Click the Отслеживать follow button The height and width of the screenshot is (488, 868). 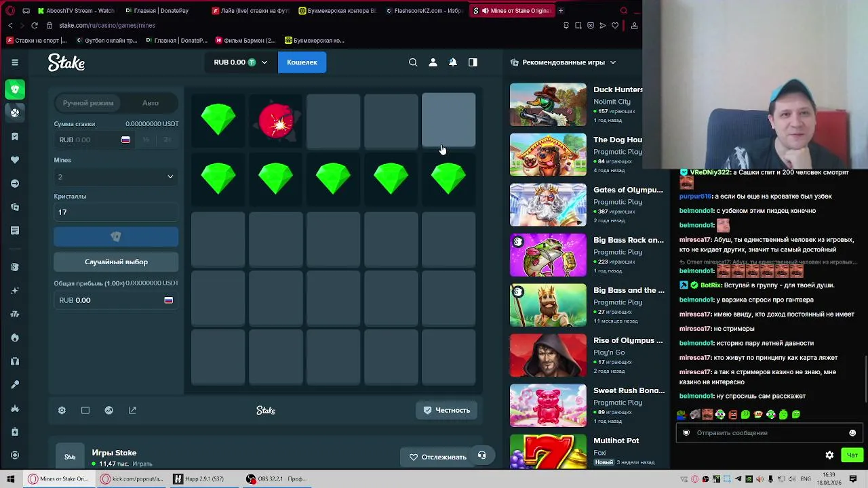tap(437, 457)
